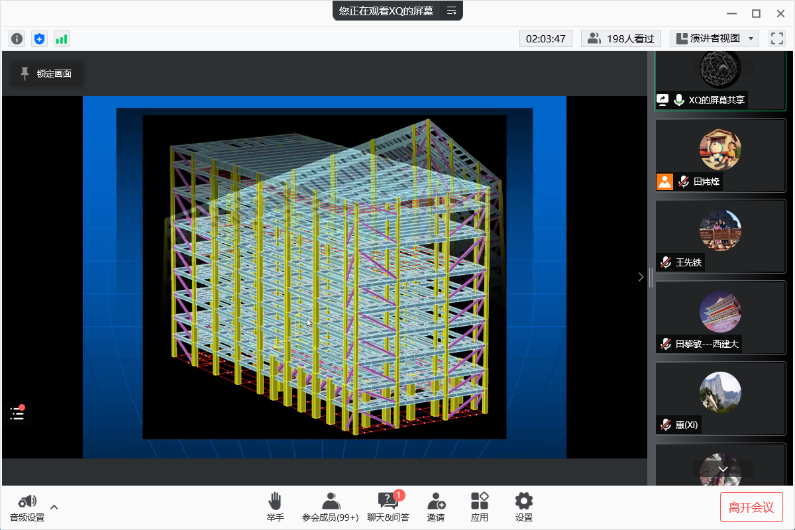Click the 198人看过 viewers button
The image size is (795, 530).
621,39
